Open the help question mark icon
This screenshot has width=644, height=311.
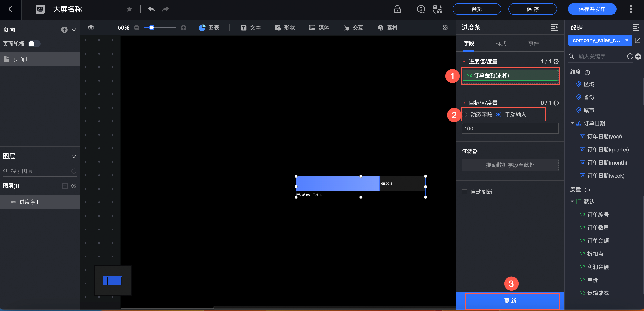coord(421,9)
